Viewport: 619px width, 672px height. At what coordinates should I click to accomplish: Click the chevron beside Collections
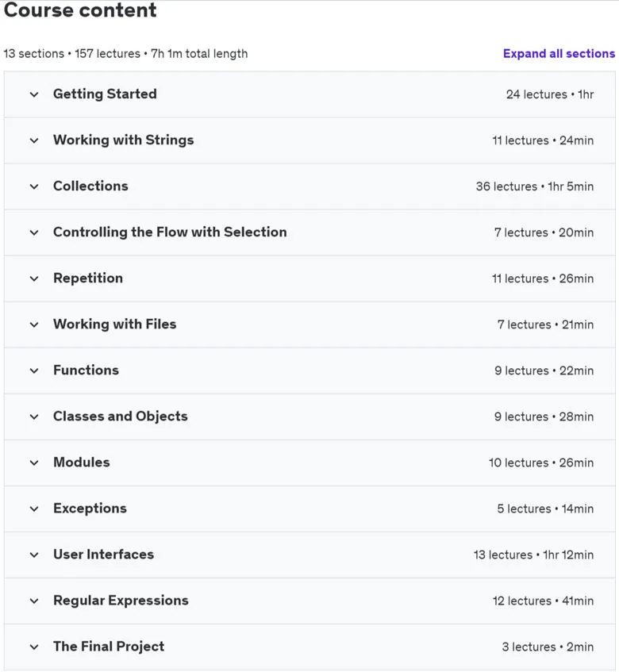(x=34, y=186)
